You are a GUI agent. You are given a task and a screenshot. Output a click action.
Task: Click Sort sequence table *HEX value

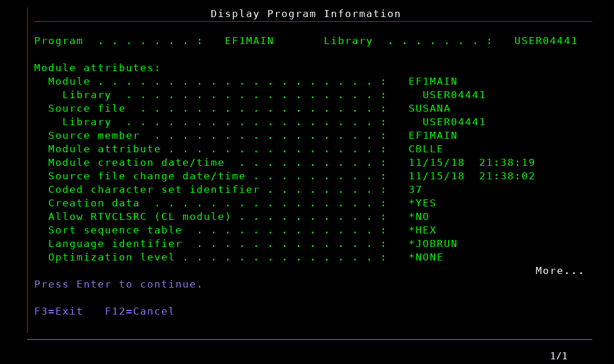(422, 230)
